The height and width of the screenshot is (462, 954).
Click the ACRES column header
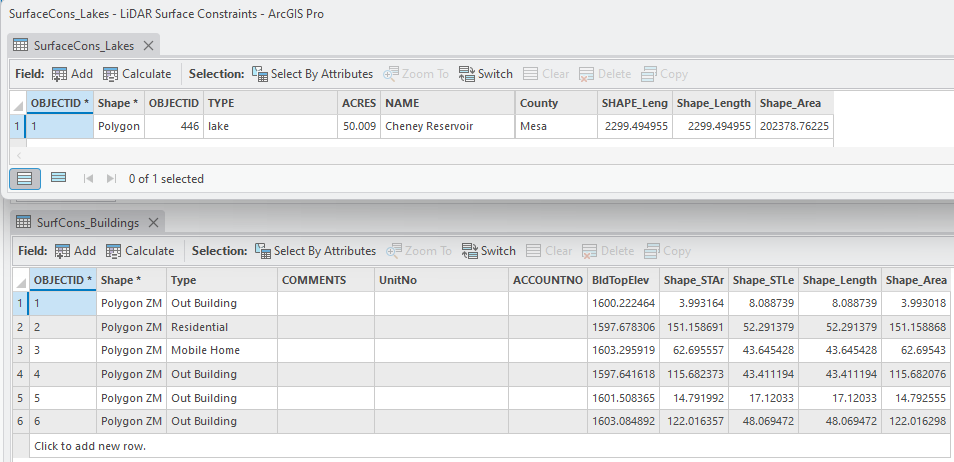point(359,103)
